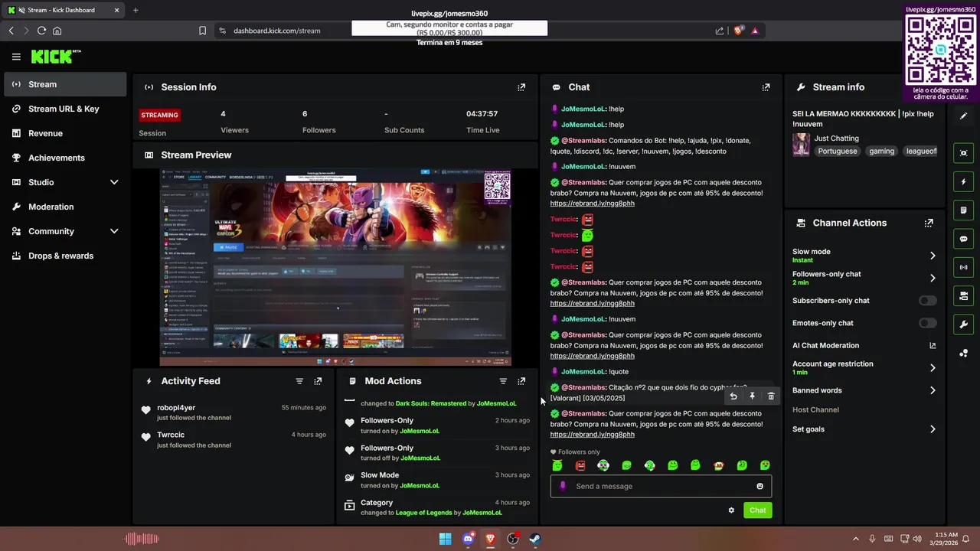Open the hamburger menu beside the Kick logo
980x551 pixels.
16,57
